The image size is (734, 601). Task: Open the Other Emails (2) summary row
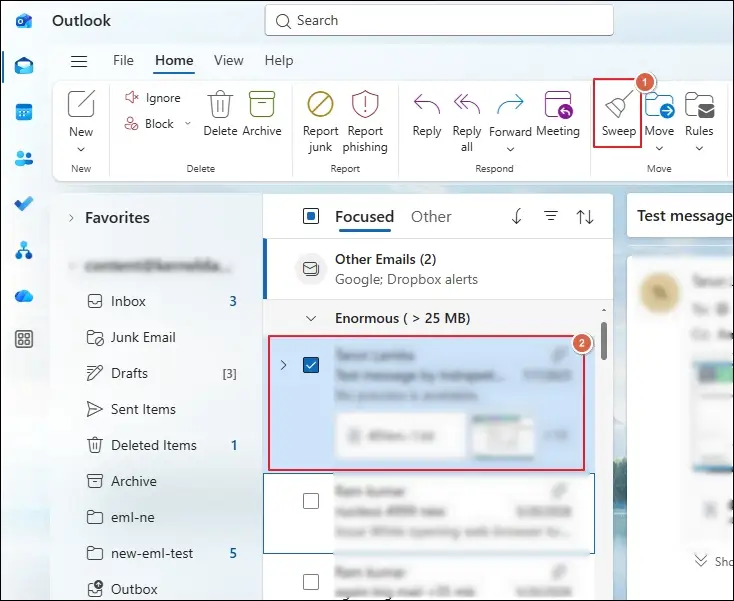(x=439, y=269)
